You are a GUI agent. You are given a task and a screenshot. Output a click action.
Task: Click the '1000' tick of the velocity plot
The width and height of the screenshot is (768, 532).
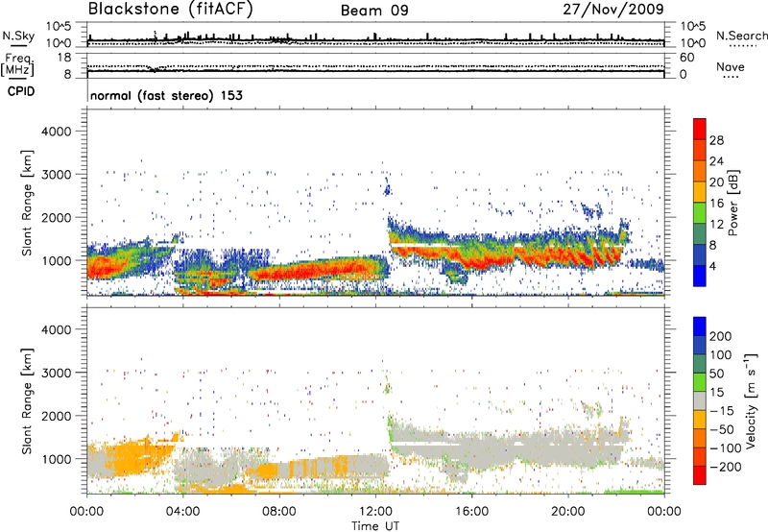coord(56,459)
